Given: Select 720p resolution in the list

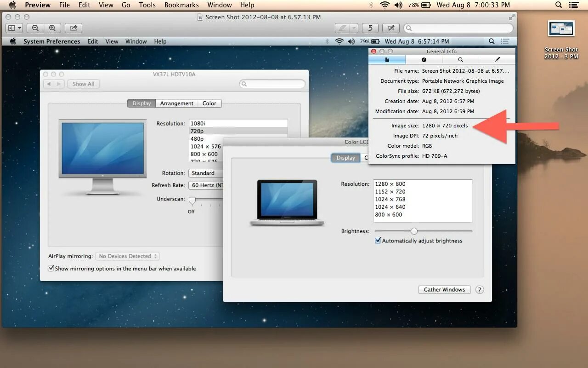Looking at the screenshot, I should point(238,131).
